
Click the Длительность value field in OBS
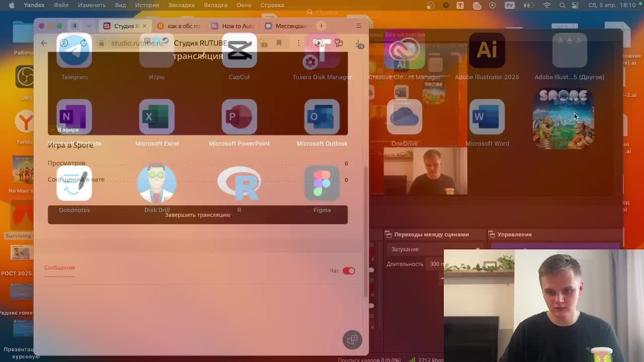pyautogui.click(x=436, y=264)
